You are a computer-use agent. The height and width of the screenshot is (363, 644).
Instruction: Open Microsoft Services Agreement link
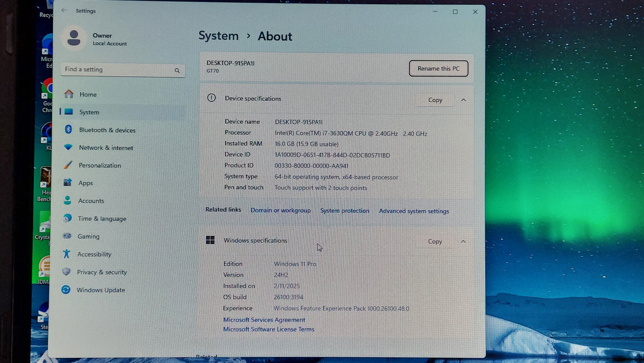pyautogui.click(x=264, y=320)
